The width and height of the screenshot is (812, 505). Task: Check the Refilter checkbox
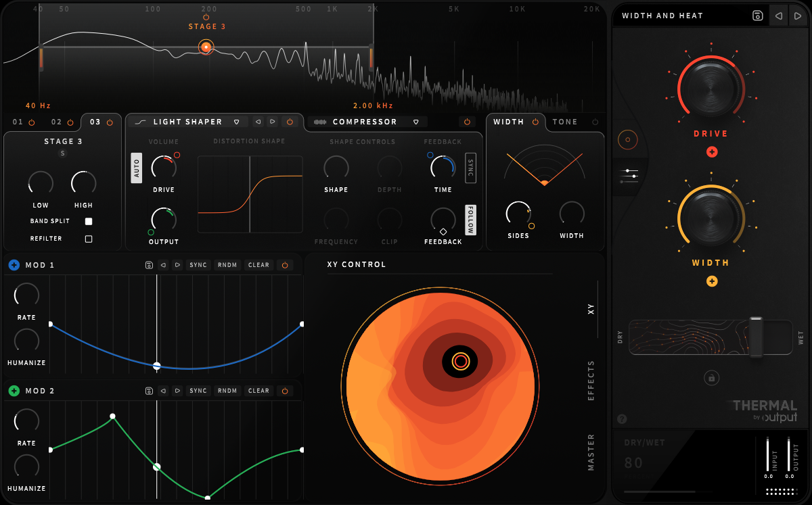pos(88,238)
